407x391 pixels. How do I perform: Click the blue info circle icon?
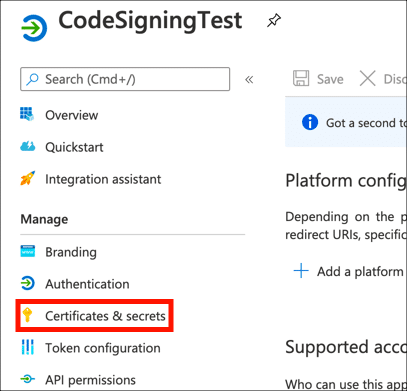click(x=310, y=122)
